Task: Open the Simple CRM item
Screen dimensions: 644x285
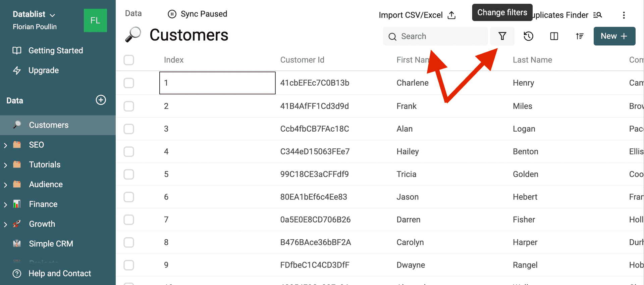Action: tap(51, 243)
